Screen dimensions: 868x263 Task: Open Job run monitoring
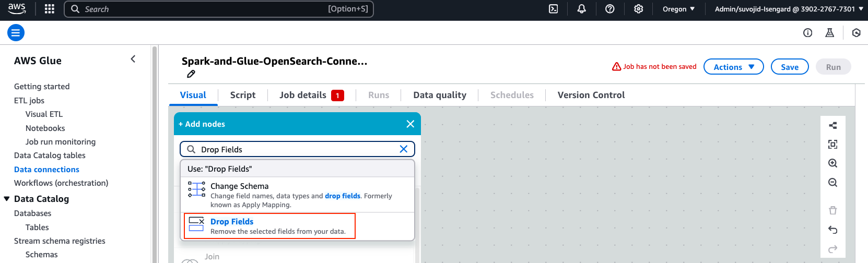coord(61,142)
